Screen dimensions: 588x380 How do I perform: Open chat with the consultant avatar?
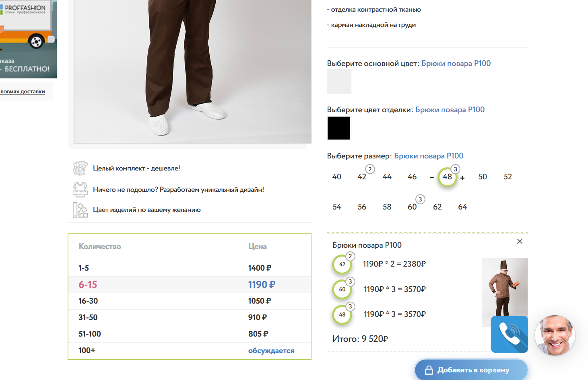[555, 335]
